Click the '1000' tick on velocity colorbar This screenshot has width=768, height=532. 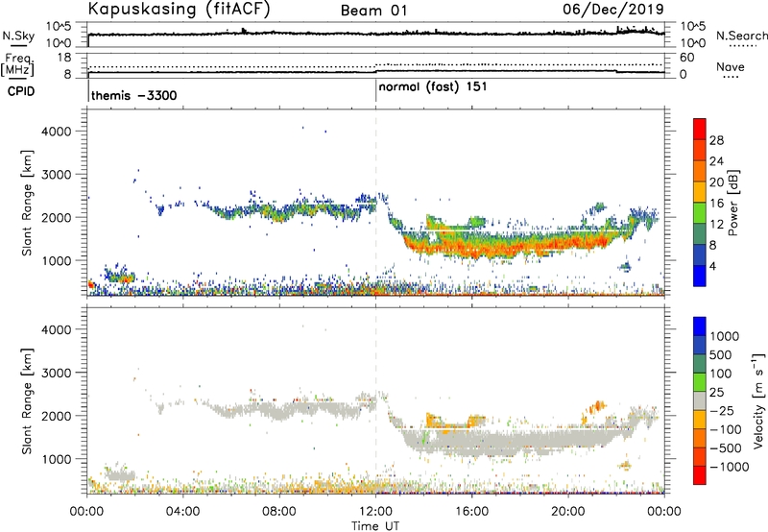point(724,336)
